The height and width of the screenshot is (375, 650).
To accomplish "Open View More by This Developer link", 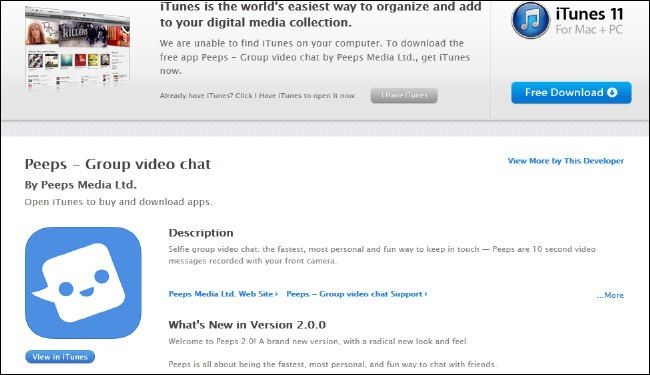I will click(x=565, y=161).
